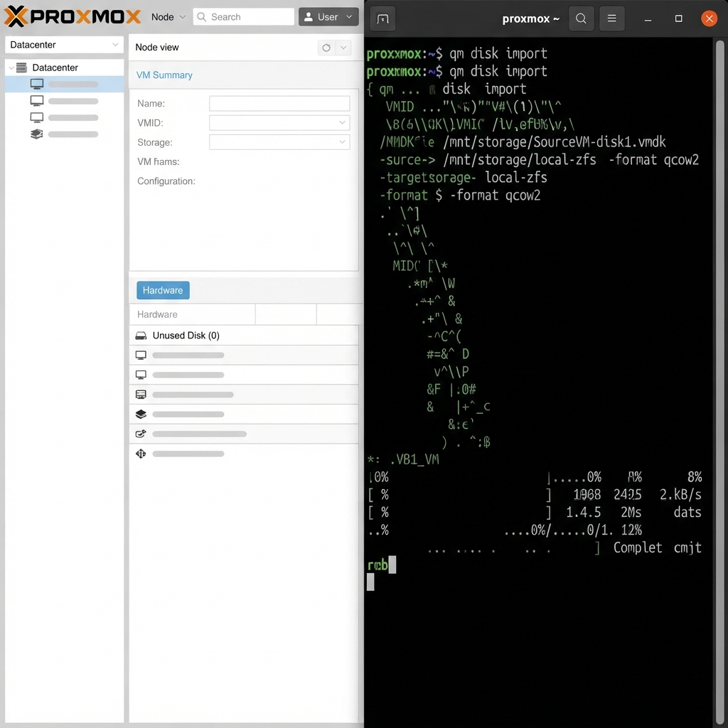Select the third VM monitor icon in tree
Screen dimensions: 728x728
37,117
